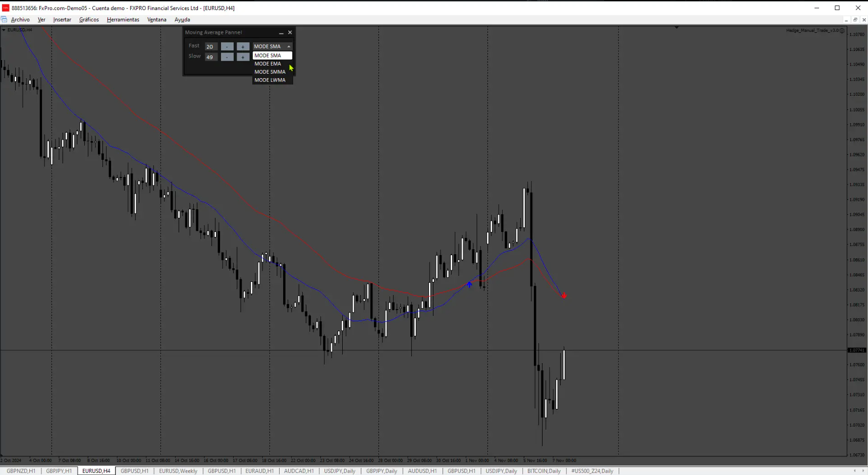
Task: Click the Moving Average Pannel title
Action: pyautogui.click(x=213, y=32)
